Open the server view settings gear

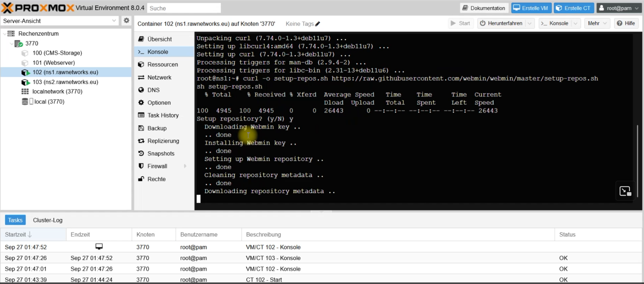pyautogui.click(x=126, y=20)
